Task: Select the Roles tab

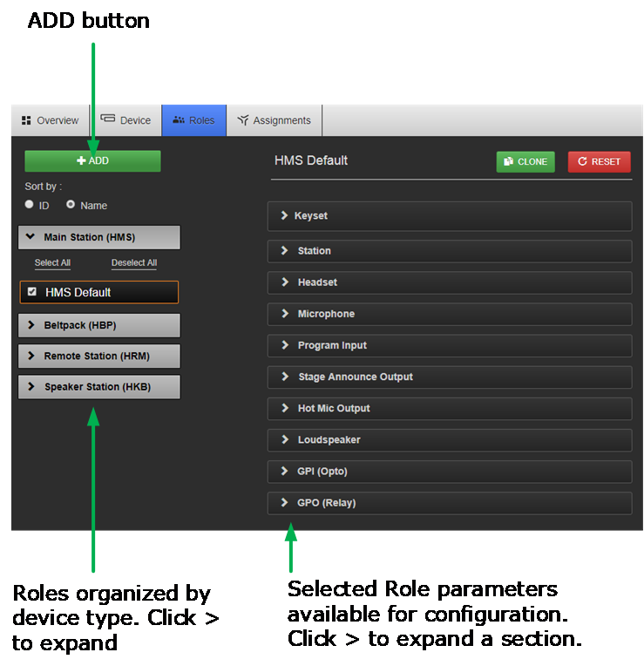Action: pyautogui.click(x=193, y=120)
